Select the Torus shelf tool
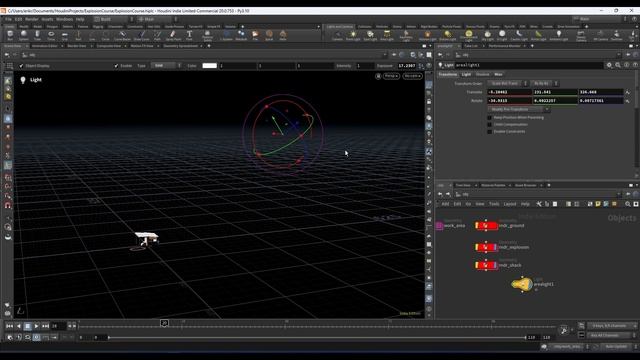640x360 pixels. tap(51, 36)
